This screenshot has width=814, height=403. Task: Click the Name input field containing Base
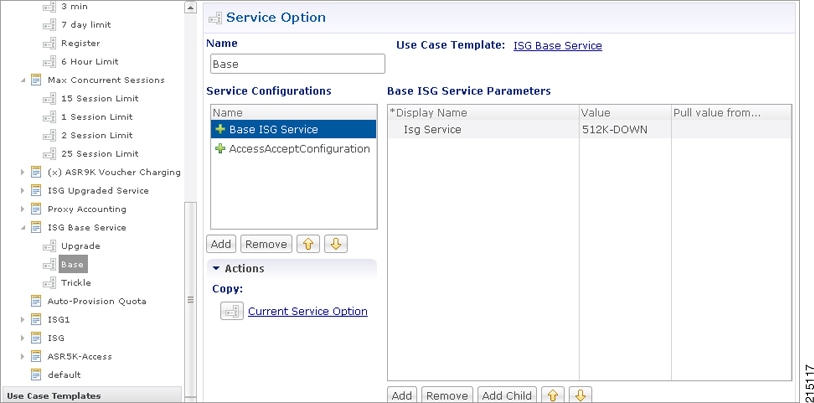297,64
